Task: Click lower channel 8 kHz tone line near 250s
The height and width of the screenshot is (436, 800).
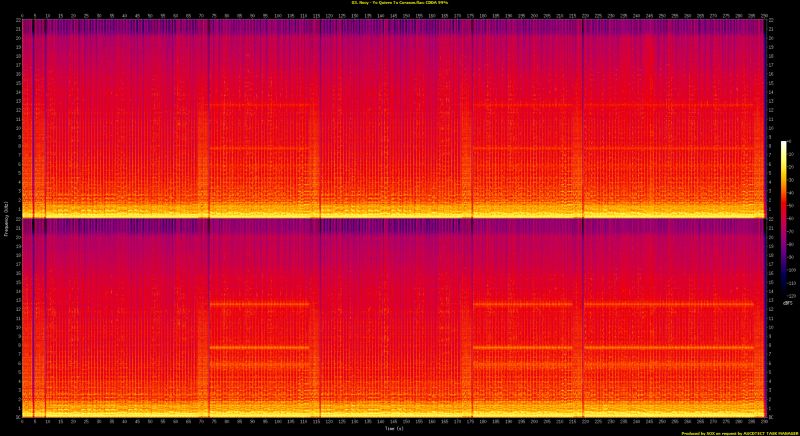Action: 660,348
